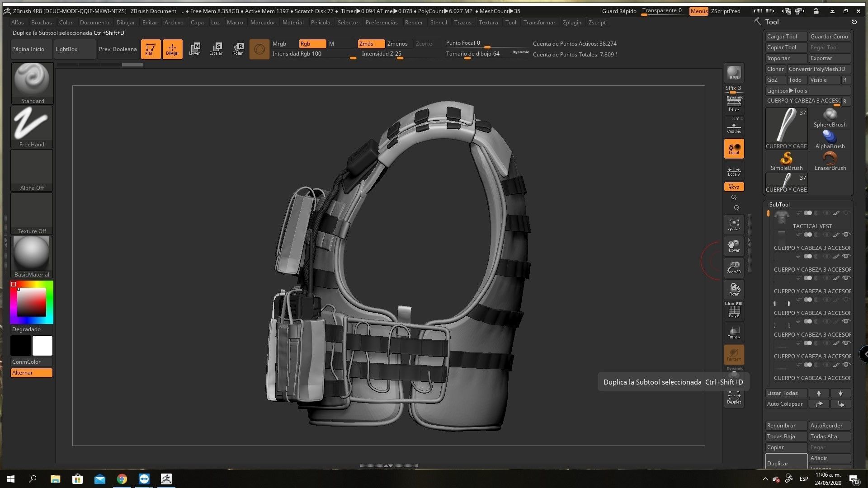Open the BasicMaterial selector
This screenshot has height=488, width=868.
tap(32, 257)
